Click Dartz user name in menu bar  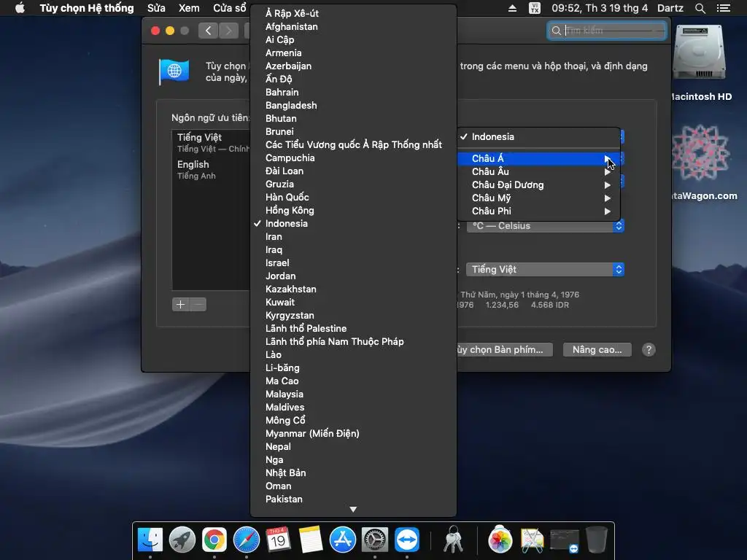[670, 8]
